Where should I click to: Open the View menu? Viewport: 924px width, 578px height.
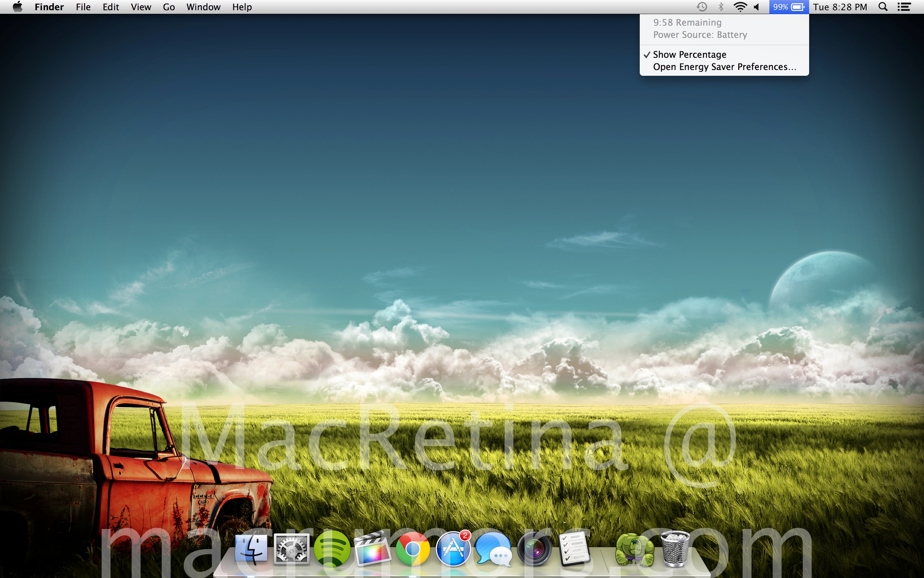click(141, 7)
